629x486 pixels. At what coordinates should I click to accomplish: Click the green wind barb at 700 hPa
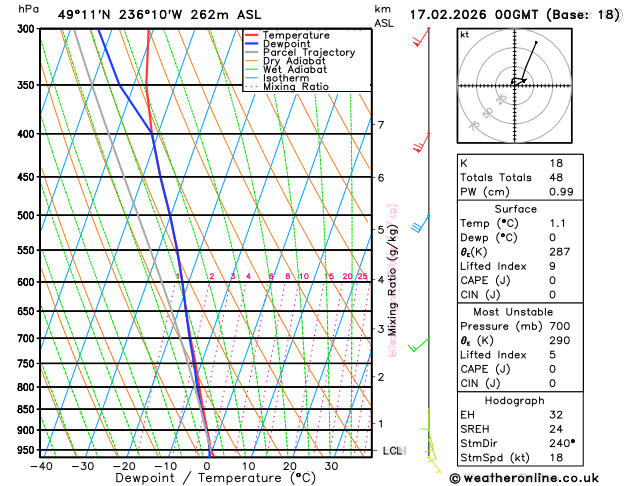pyautogui.click(x=418, y=344)
